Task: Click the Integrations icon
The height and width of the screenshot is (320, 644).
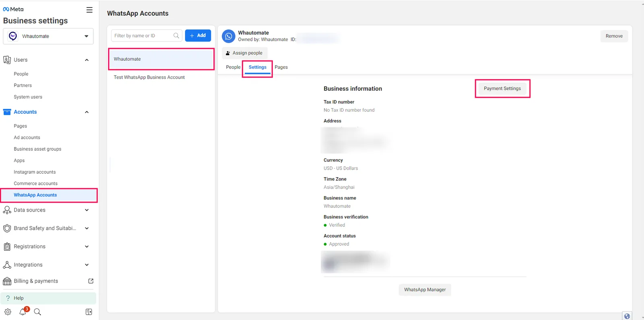Action: 7,265
